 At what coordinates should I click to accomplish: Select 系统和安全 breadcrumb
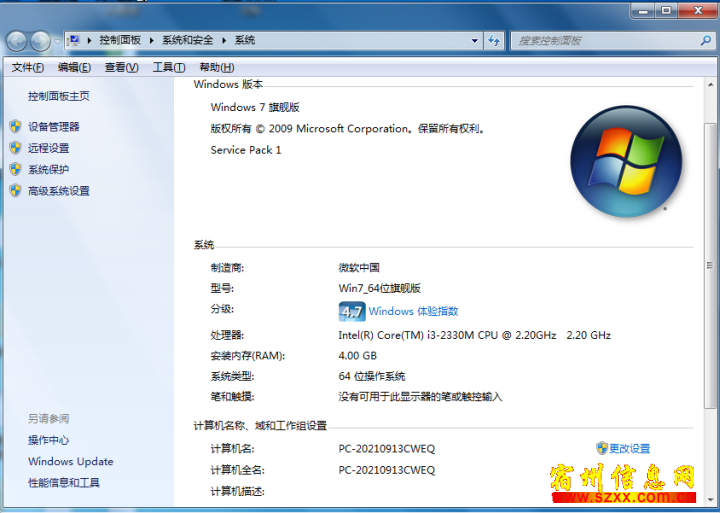[x=187, y=40]
